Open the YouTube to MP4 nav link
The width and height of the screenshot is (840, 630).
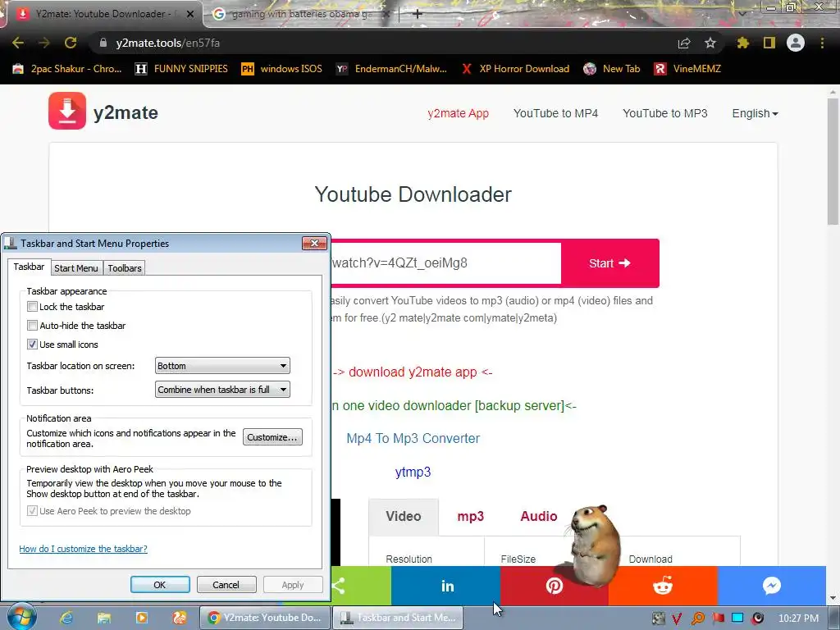pos(555,113)
